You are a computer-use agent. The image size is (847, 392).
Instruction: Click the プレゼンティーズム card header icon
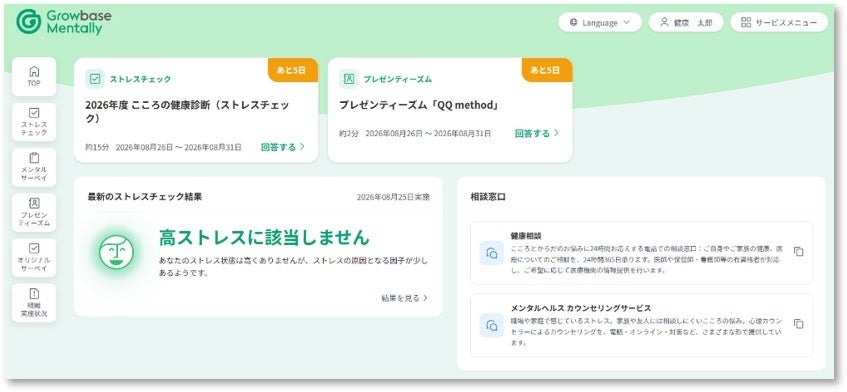[349, 79]
